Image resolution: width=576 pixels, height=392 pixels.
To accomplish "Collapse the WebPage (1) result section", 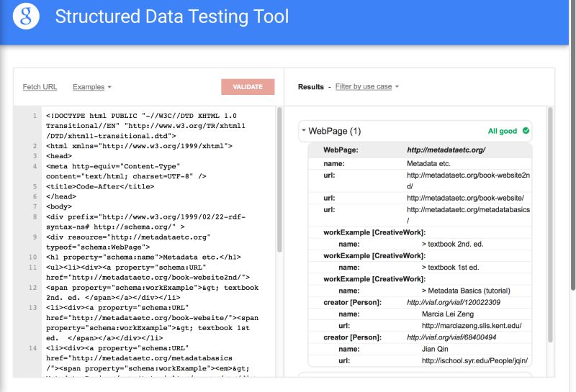I will point(304,132).
